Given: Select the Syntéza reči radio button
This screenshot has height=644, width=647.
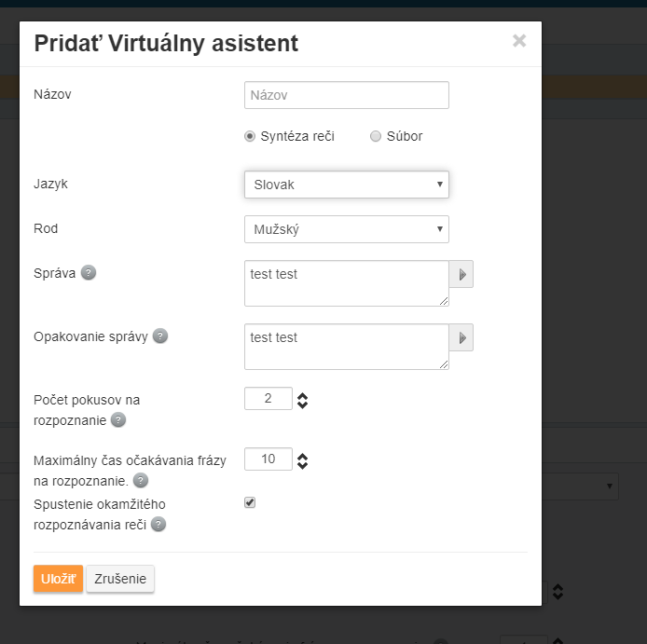Looking at the screenshot, I should (250, 136).
